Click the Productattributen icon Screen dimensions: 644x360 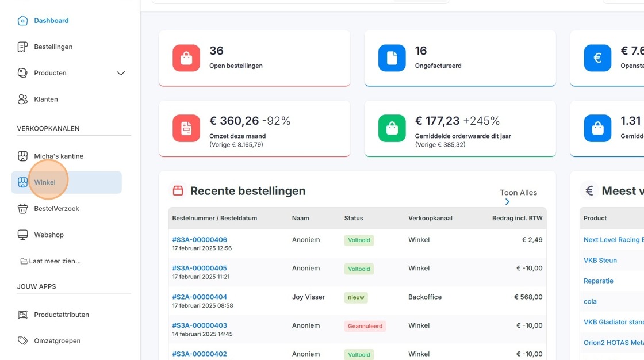coord(22,315)
